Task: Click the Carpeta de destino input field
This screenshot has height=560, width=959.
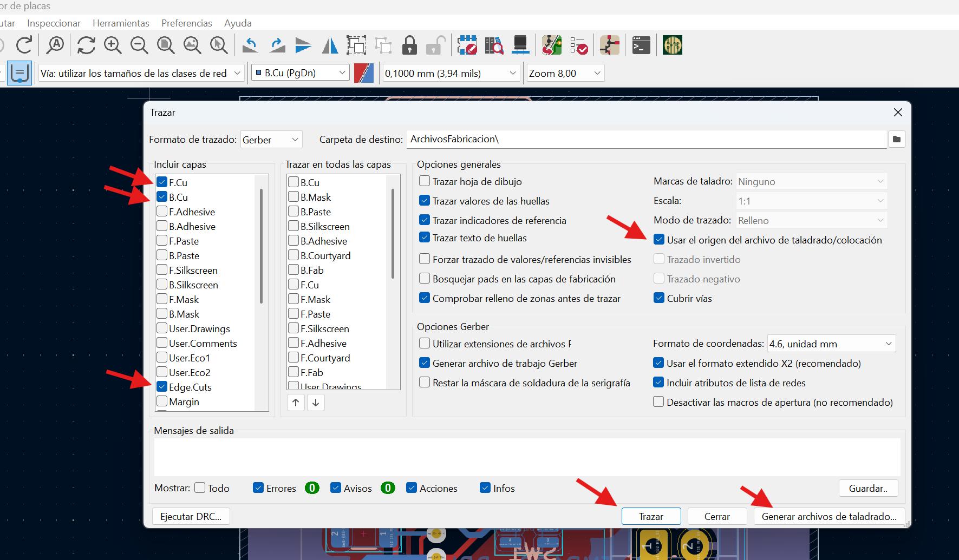Action: tap(646, 139)
